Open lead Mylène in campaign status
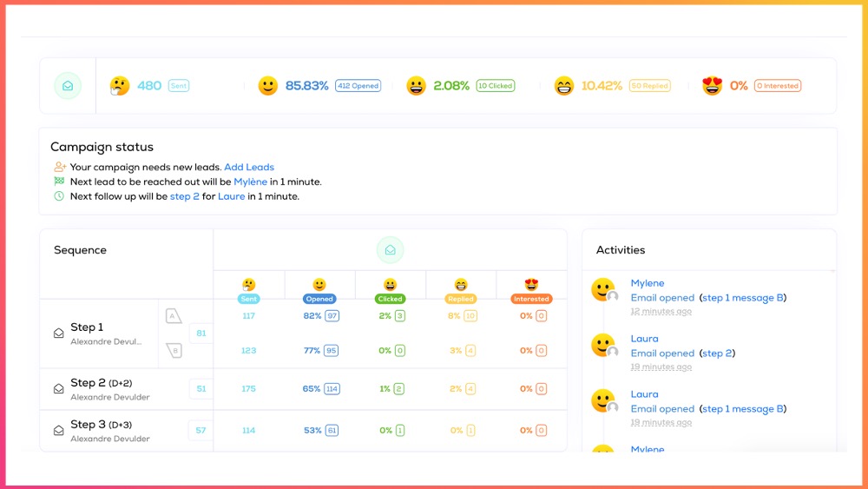 point(250,182)
